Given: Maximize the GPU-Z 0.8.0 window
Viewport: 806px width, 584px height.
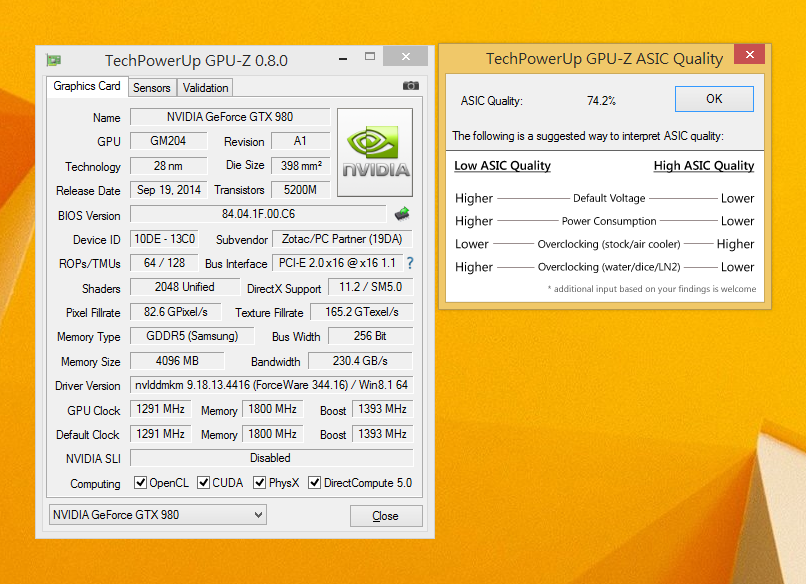Looking at the screenshot, I should coord(370,57).
